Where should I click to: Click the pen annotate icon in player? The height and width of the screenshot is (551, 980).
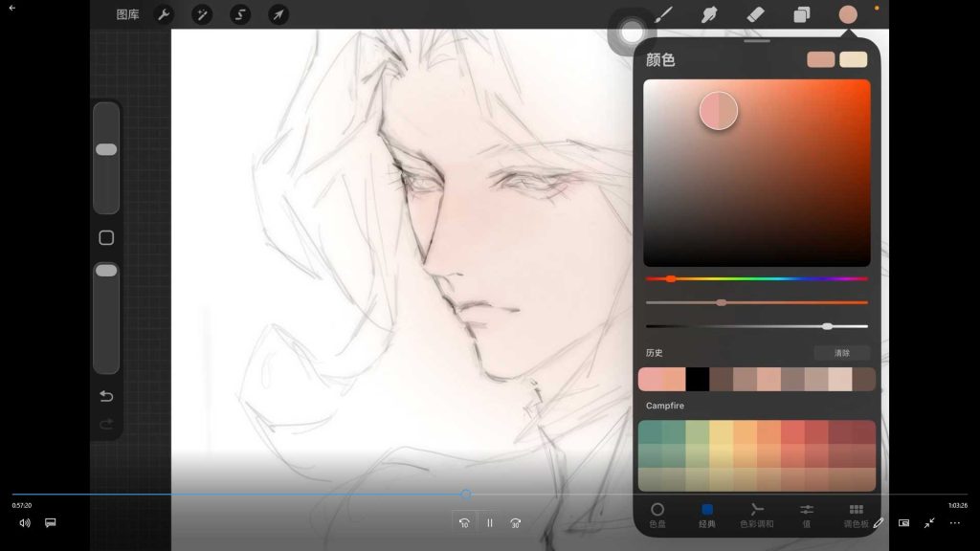point(879,523)
